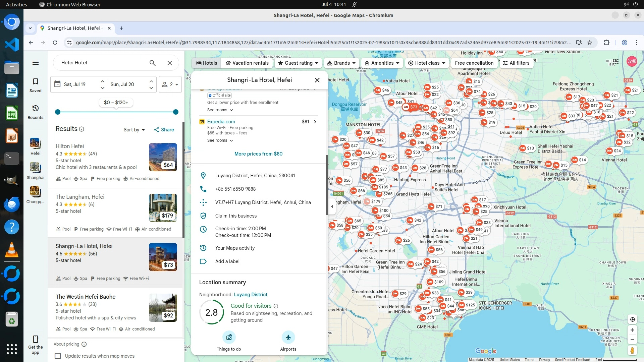Toggle the Free cancellation filter
644x362 pixels.
coord(474,63)
